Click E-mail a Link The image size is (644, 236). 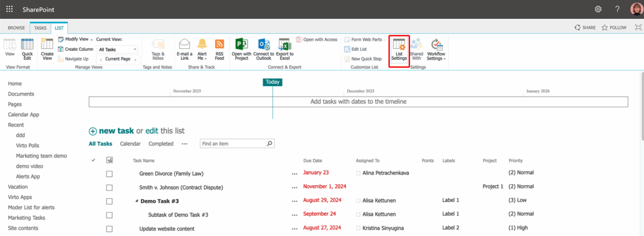pos(184,50)
